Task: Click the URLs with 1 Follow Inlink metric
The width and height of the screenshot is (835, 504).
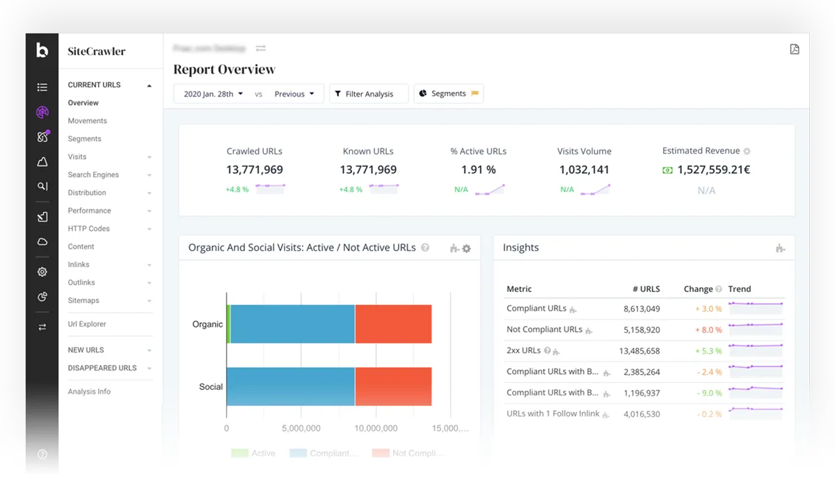Action: [x=553, y=414]
